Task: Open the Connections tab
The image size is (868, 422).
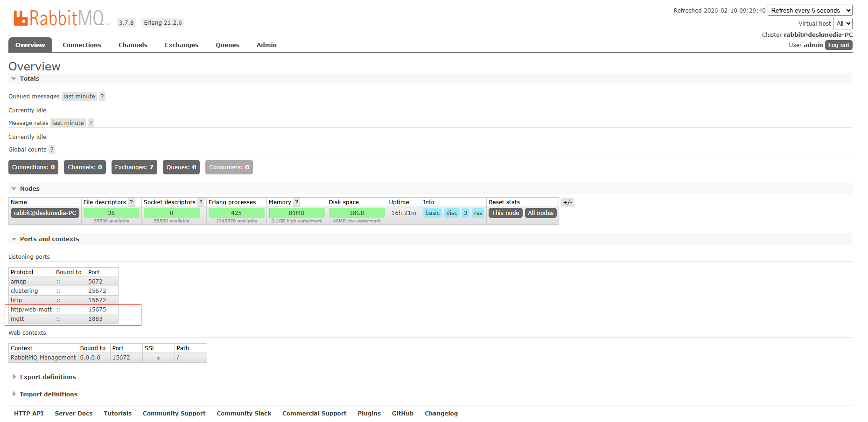Action: pos(82,45)
